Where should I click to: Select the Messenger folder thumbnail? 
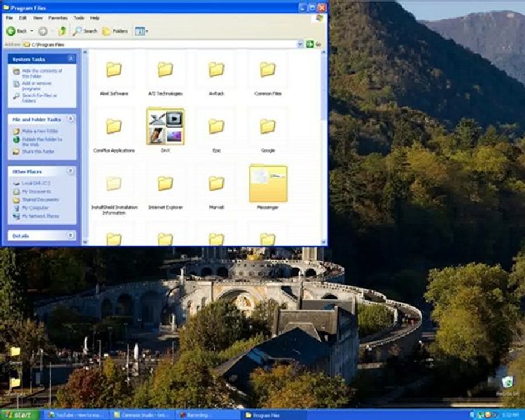[x=268, y=184]
